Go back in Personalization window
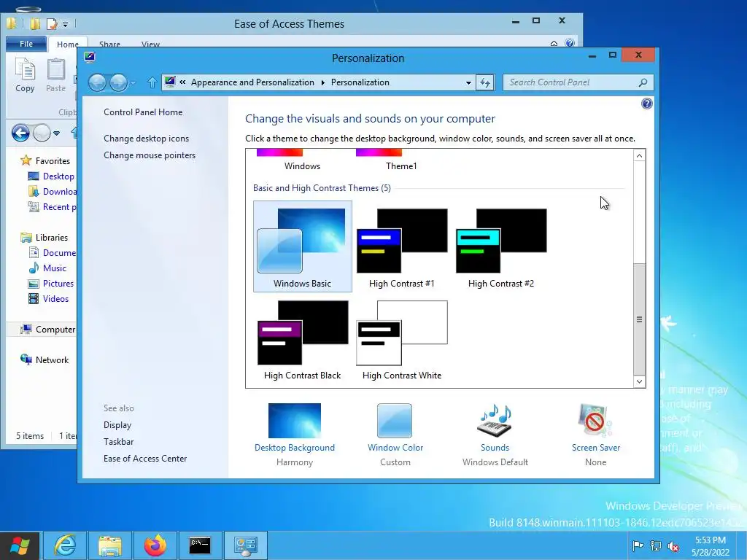This screenshot has width=747, height=560. click(97, 83)
